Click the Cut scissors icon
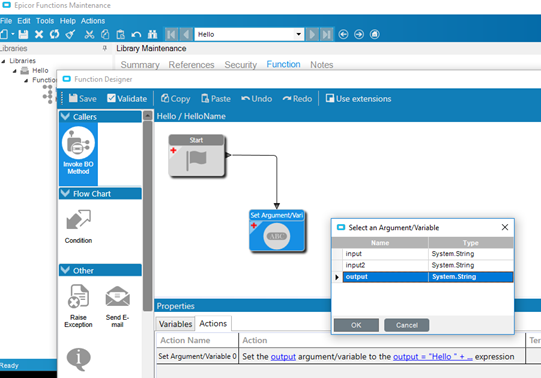This screenshot has height=378, width=541. (x=89, y=34)
